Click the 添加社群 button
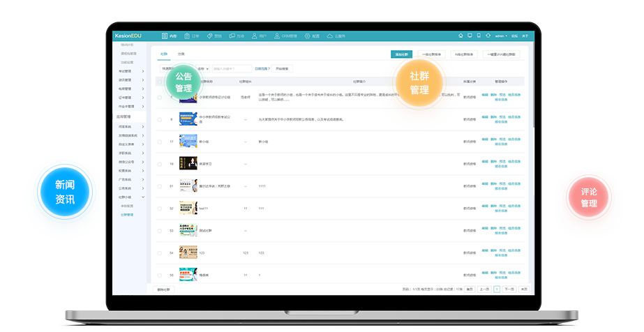The height and width of the screenshot is (332, 644). coord(401,54)
